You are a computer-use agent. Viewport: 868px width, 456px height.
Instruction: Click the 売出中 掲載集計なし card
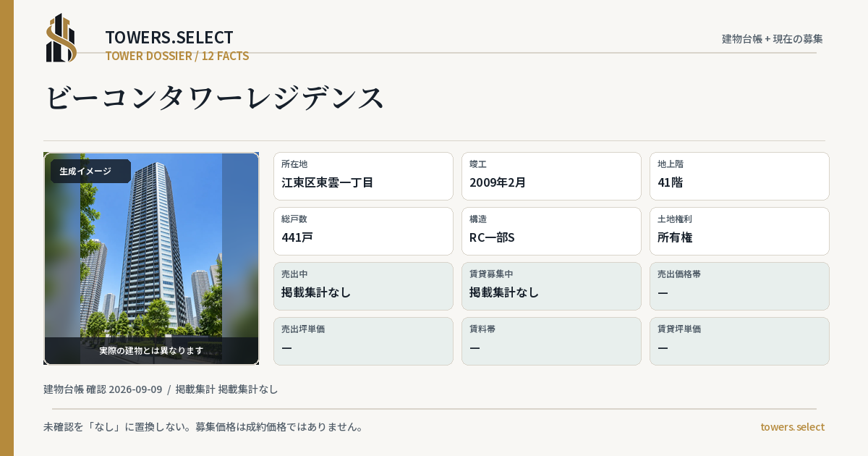363,286
